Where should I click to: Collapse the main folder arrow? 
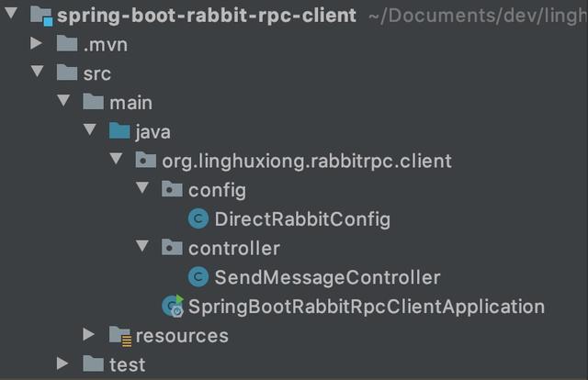click(x=63, y=100)
